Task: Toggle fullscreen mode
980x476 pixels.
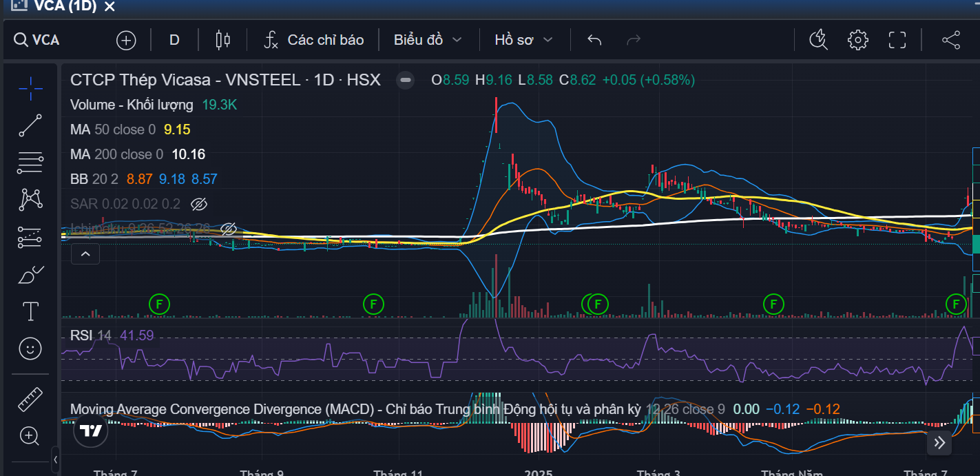Action: click(897, 40)
